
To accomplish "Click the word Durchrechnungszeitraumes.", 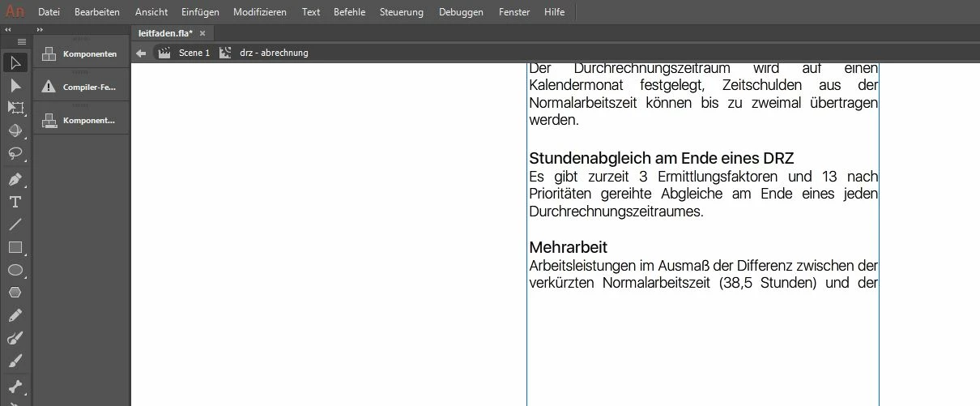I will (616, 212).
